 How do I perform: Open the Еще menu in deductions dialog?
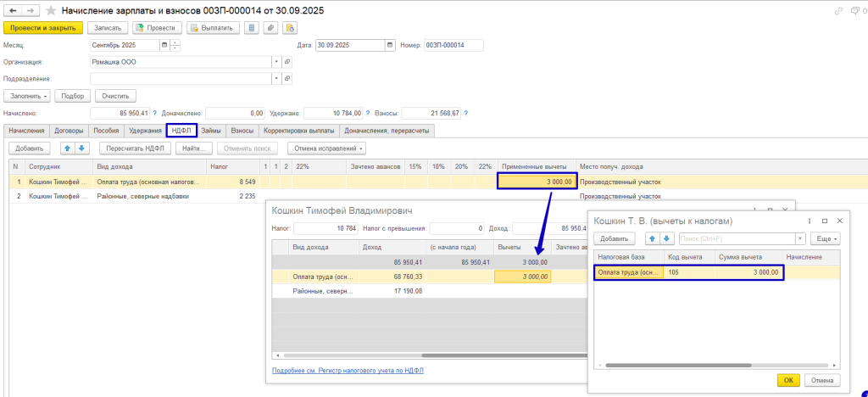(825, 239)
